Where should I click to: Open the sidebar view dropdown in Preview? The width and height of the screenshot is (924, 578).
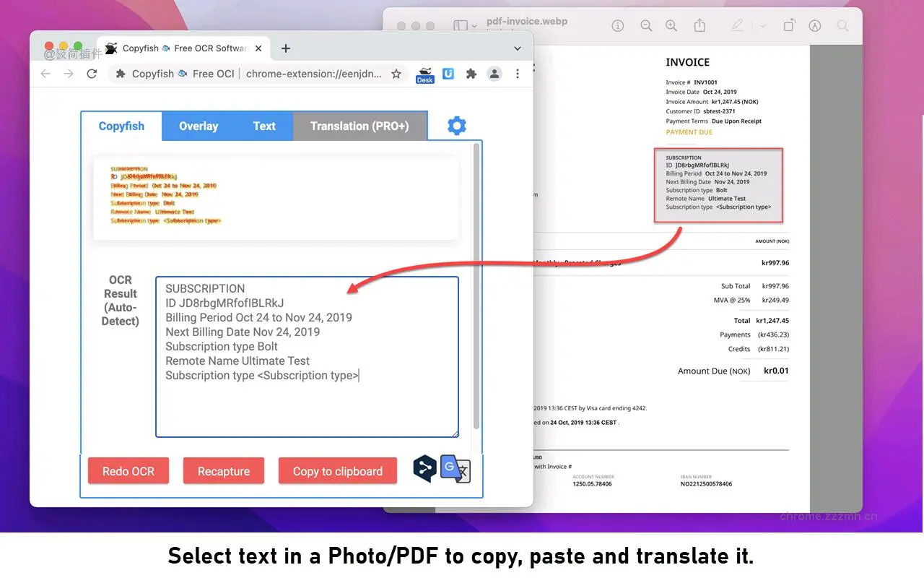point(474,25)
